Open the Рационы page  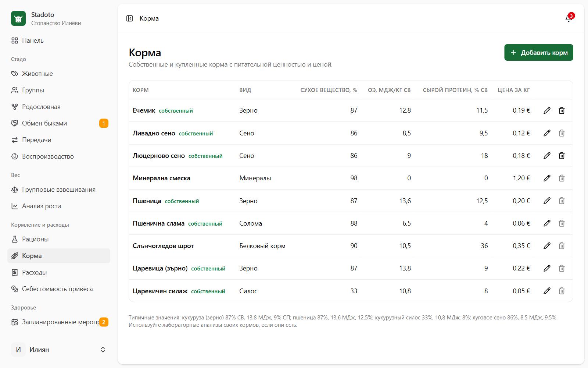pos(59,239)
